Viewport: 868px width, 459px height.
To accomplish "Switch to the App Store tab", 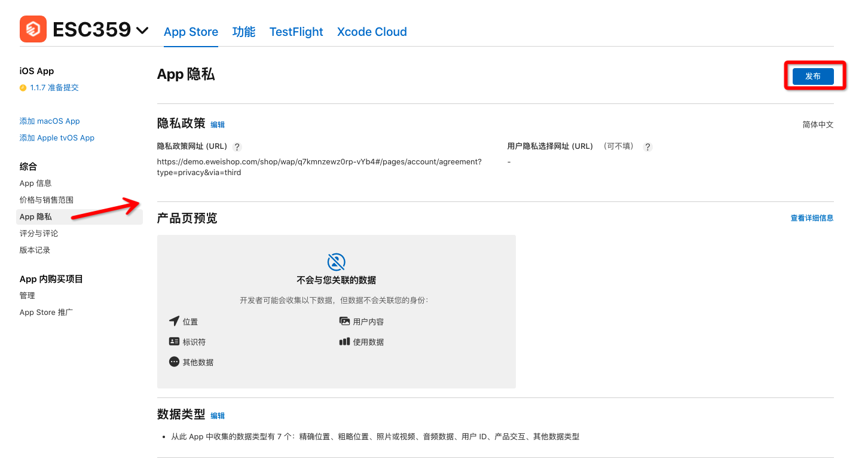I will [191, 32].
